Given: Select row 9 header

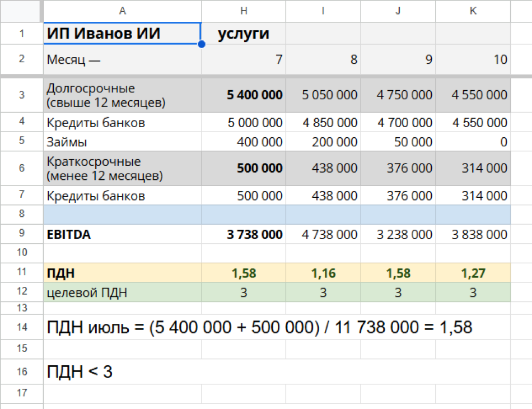Looking at the screenshot, I should coord(22,235).
